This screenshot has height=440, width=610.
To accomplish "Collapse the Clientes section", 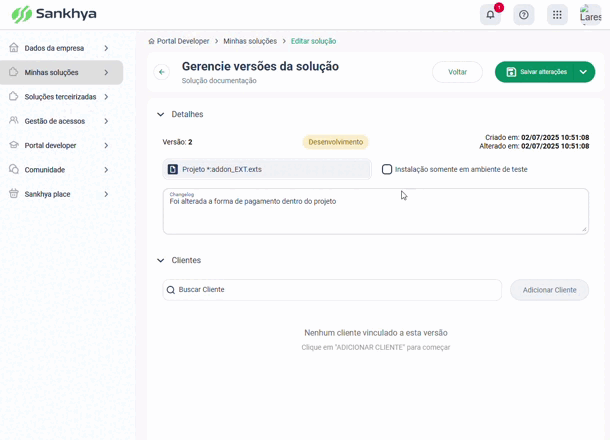I will 160,260.
